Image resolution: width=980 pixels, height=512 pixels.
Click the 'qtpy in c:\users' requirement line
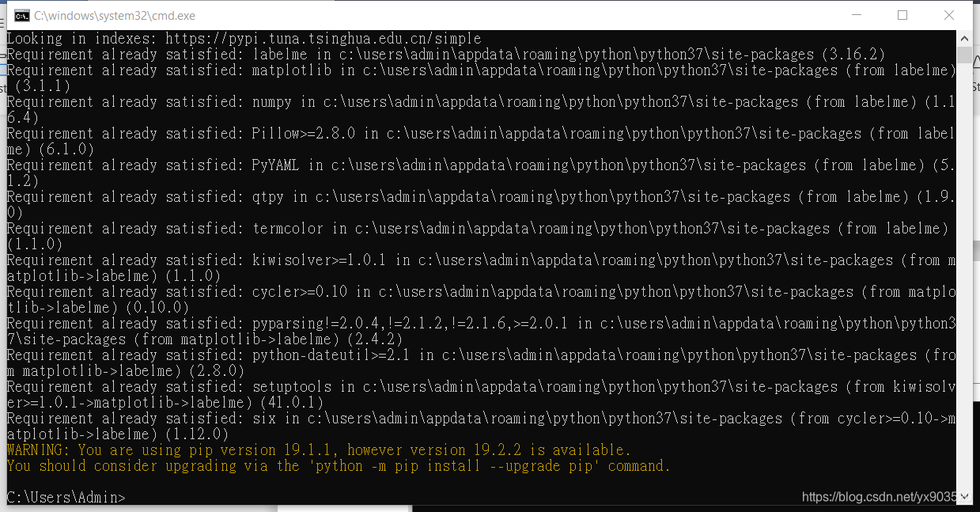[x=481, y=196]
